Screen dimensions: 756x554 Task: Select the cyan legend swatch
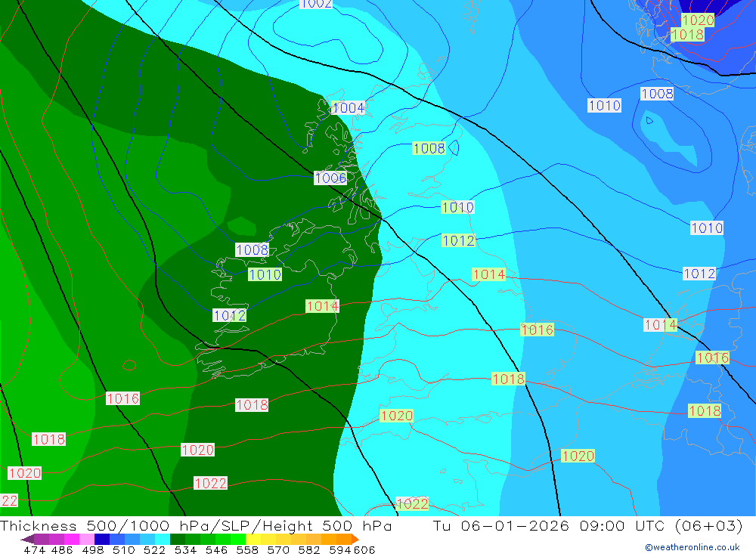pyautogui.click(x=163, y=539)
